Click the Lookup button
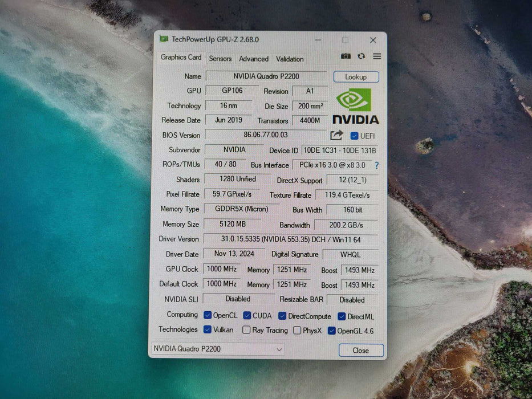Screen dimensions: 532x399 click(356, 76)
